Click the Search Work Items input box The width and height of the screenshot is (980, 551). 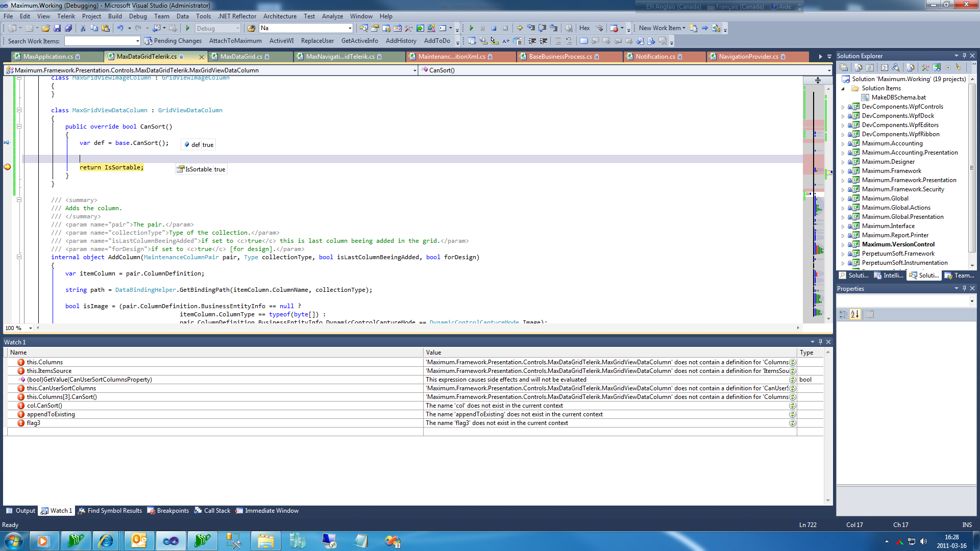click(100, 41)
